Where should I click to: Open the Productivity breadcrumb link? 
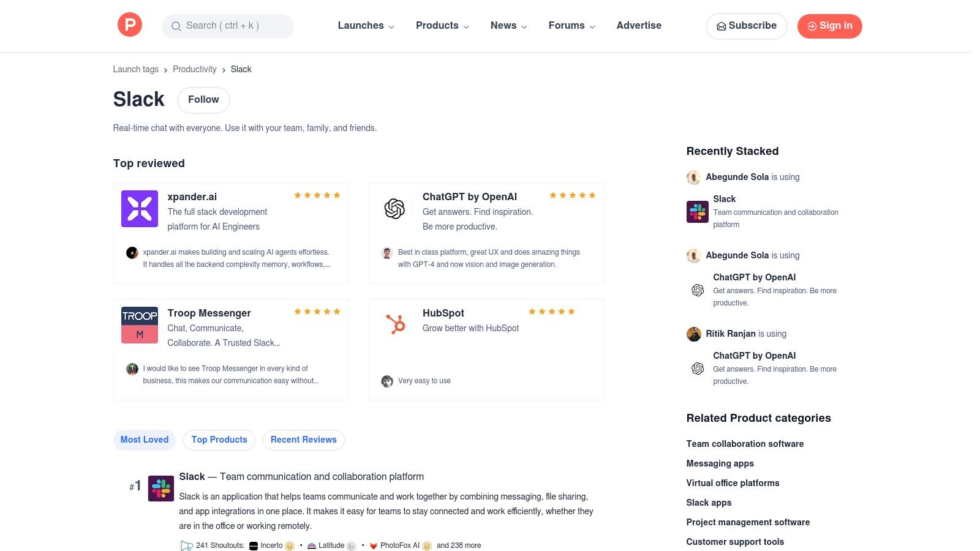194,69
